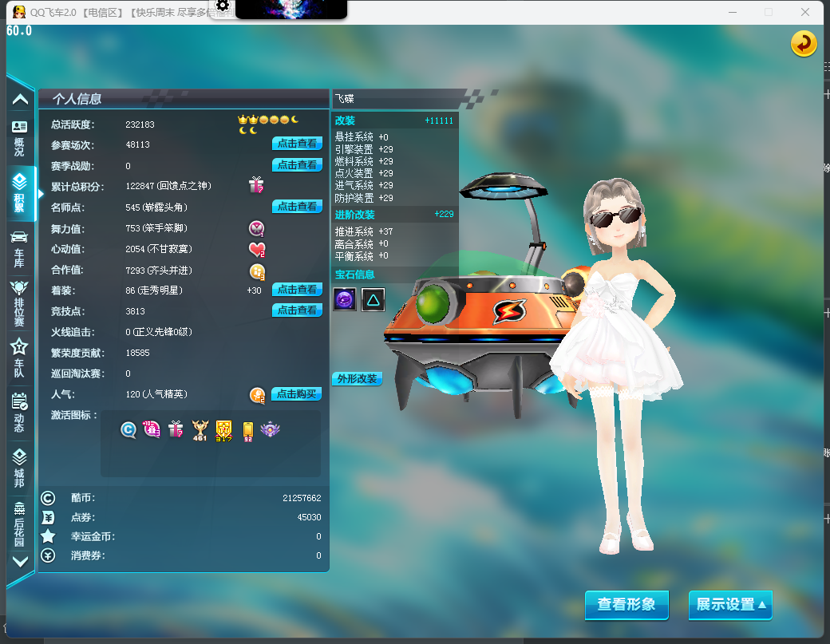Click the 酷币 amount 21257662
Screen dimensions: 830x644
(302, 498)
